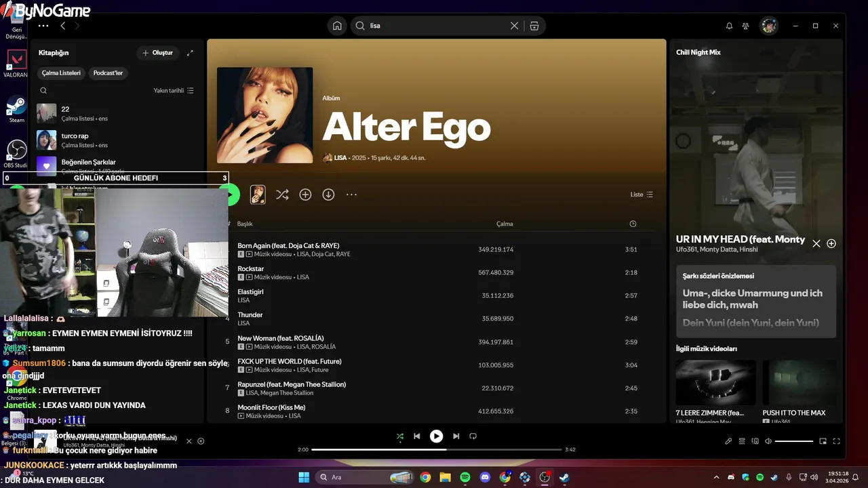Open the '22' playlist in library

115,113
